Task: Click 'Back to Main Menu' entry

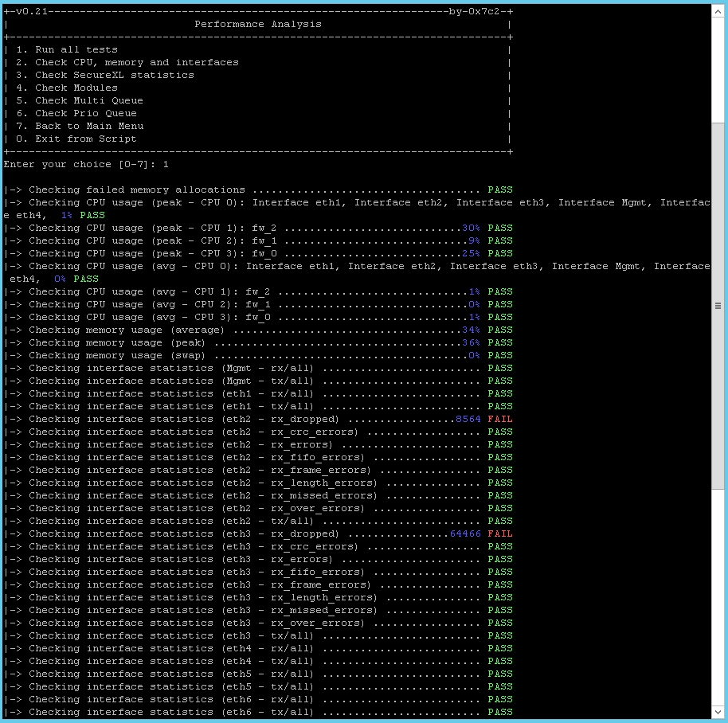Action: point(89,126)
